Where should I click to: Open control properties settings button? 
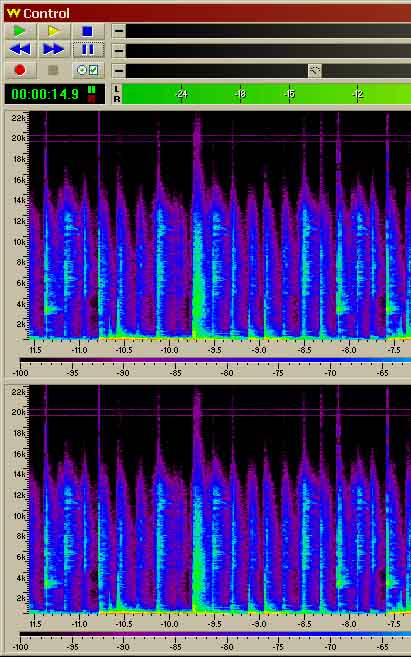click(88, 70)
